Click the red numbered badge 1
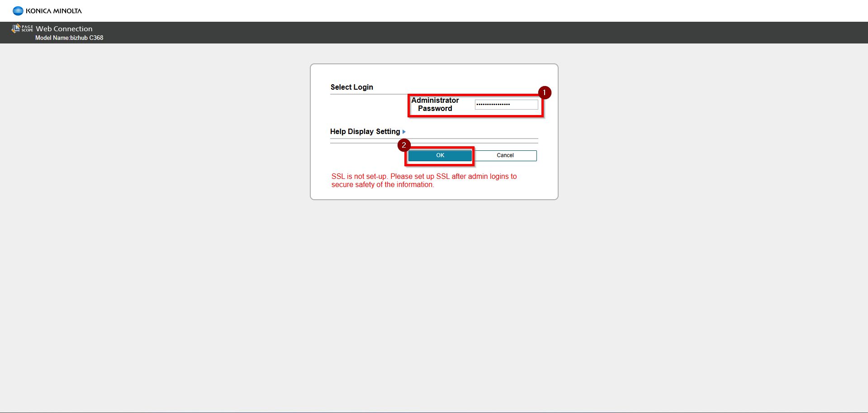Screen dimensions: 868x413 (x=544, y=93)
